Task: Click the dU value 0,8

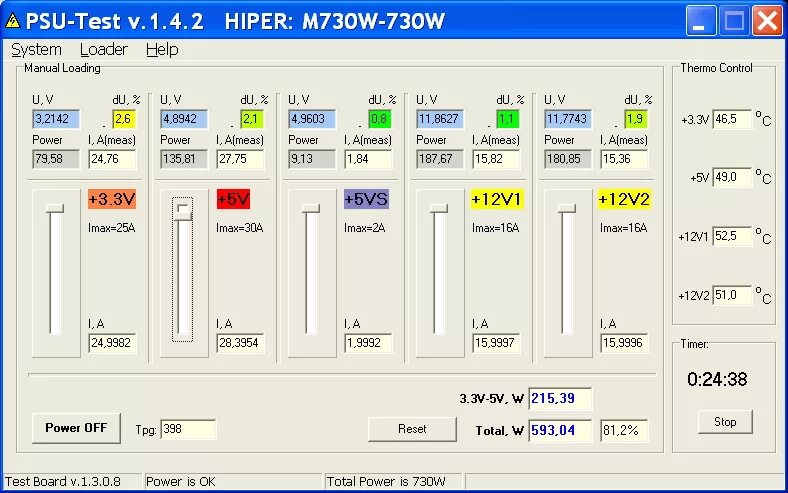Action: click(380, 119)
